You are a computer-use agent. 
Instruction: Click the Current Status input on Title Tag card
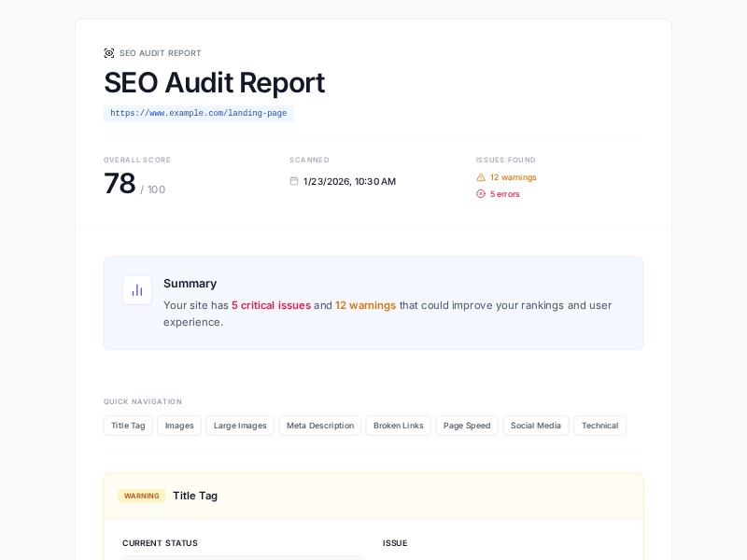point(243,558)
